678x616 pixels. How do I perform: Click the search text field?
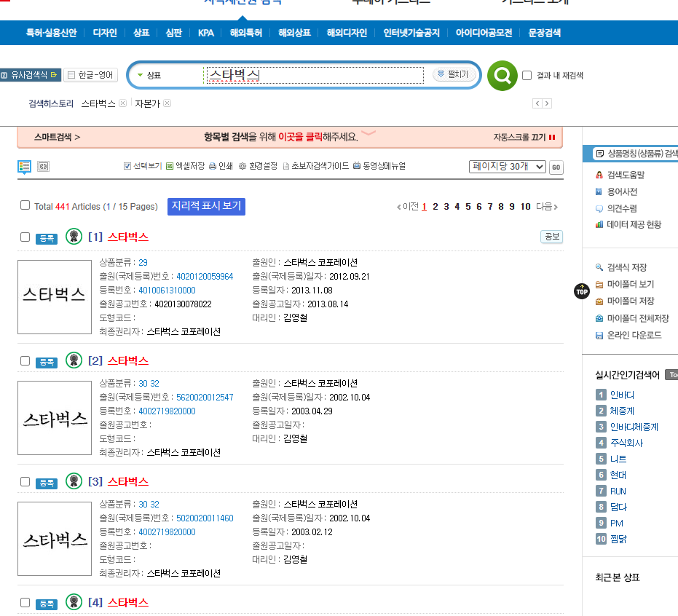pyautogui.click(x=315, y=75)
